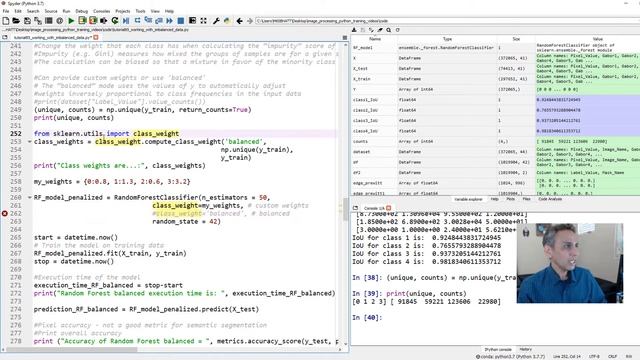Open the File menu

(x=6, y=11)
